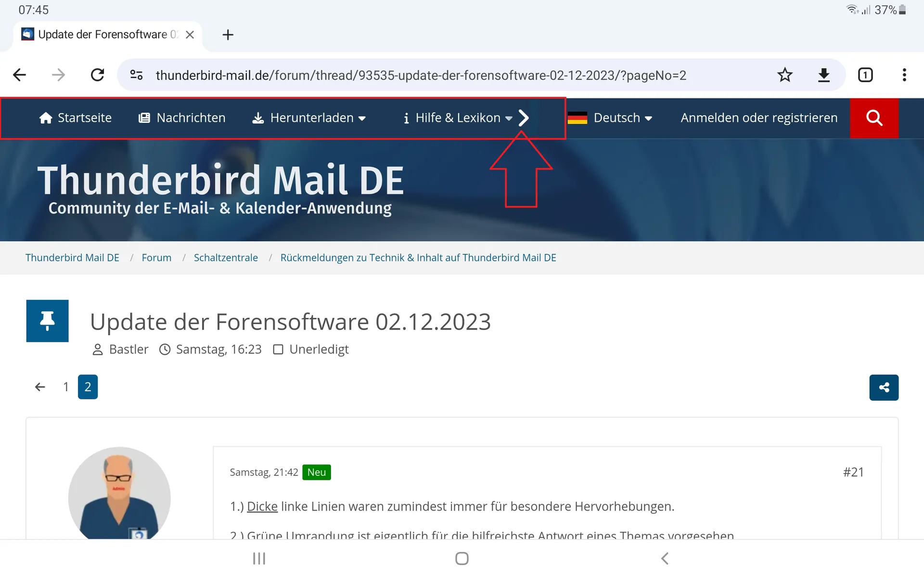
Task: Click the blue share button
Action: pyautogui.click(x=883, y=387)
